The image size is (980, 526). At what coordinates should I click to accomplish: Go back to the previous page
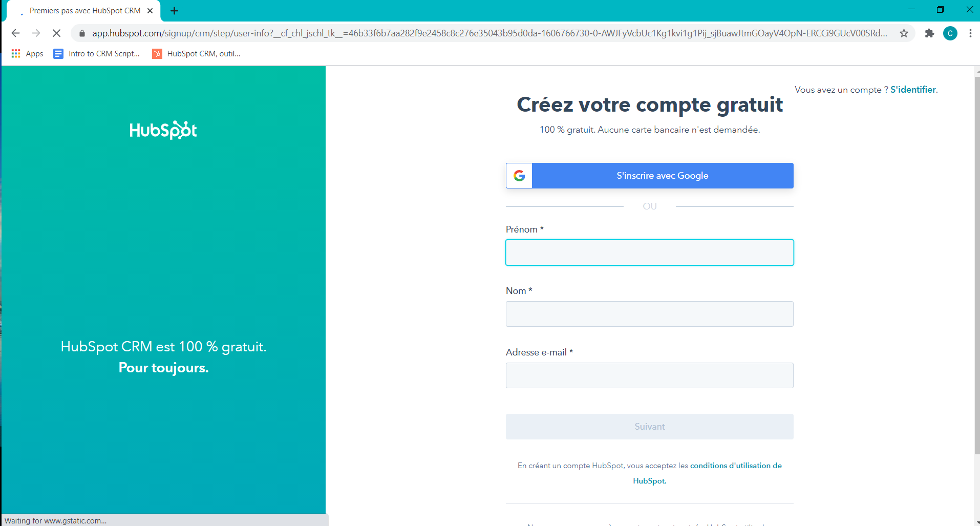[15, 33]
